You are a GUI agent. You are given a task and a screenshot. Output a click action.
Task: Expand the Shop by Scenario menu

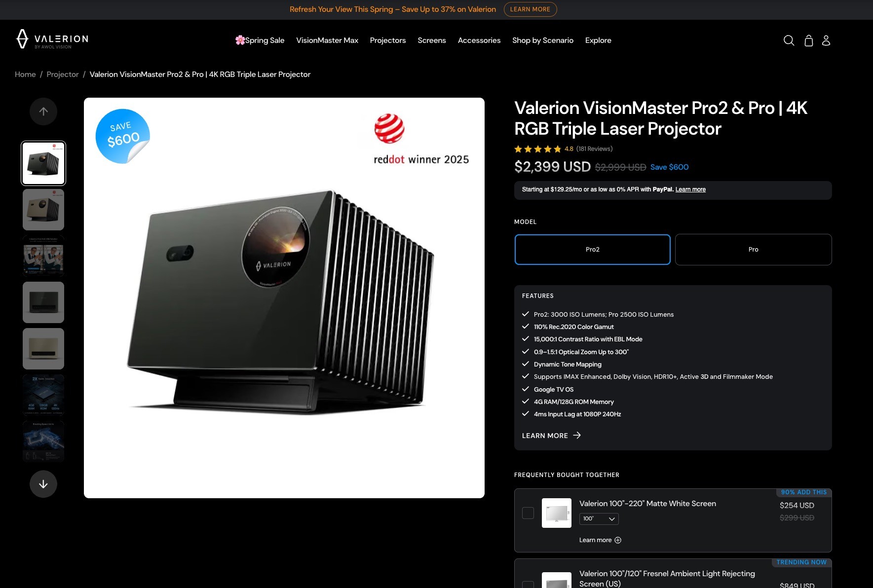[543, 40]
